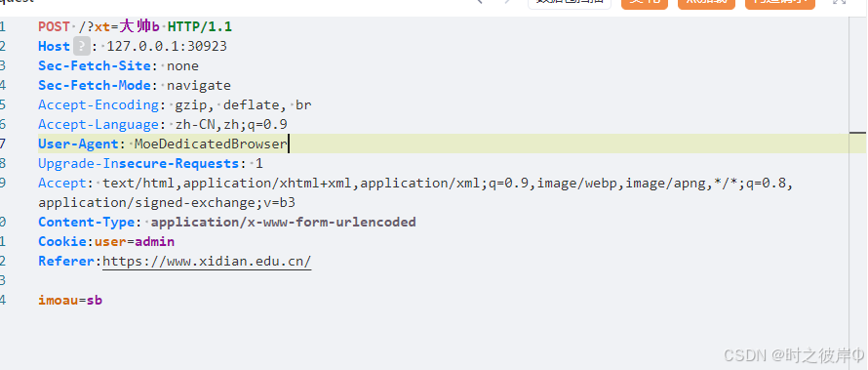Click the Upgrade-Insecure-Requests header name
The height and width of the screenshot is (370, 868).
point(138,164)
